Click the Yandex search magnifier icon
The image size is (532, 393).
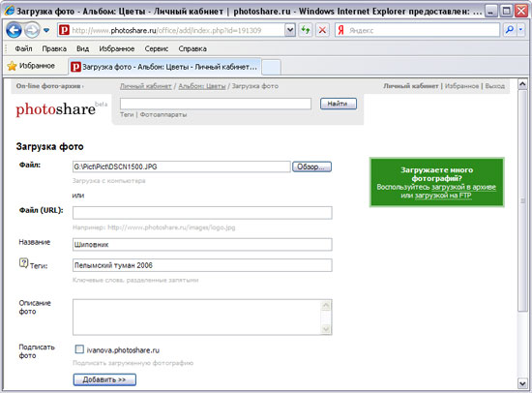[x=509, y=30]
